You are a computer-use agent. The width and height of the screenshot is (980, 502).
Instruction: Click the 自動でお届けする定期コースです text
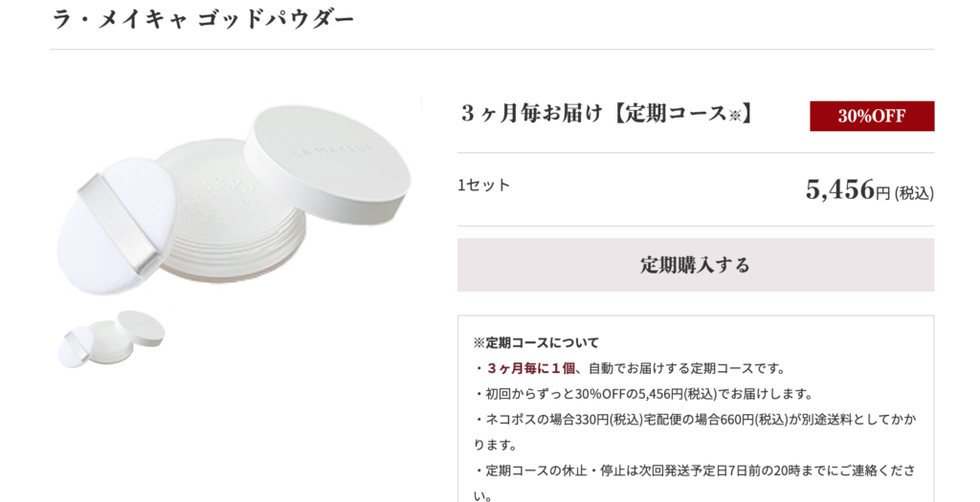click(x=687, y=368)
